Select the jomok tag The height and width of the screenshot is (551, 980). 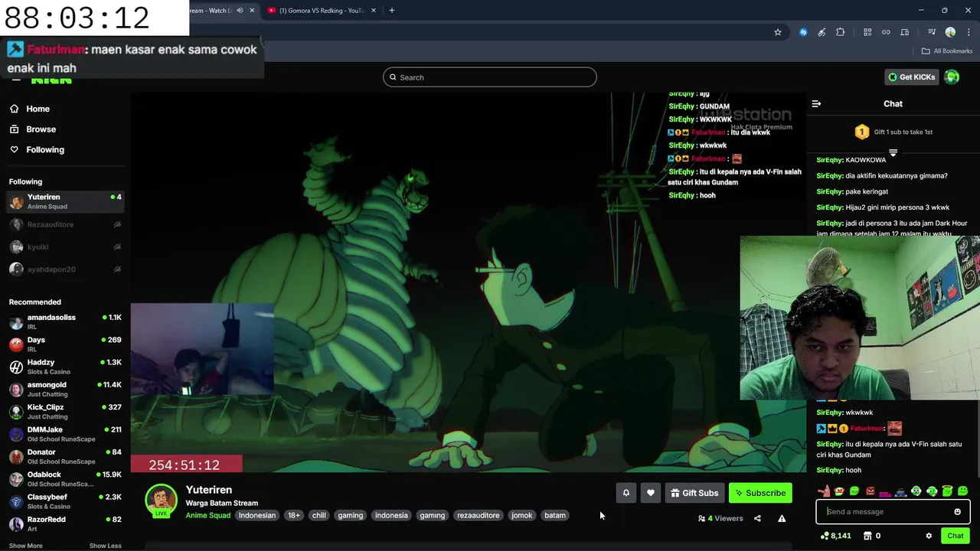pyautogui.click(x=522, y=515)
